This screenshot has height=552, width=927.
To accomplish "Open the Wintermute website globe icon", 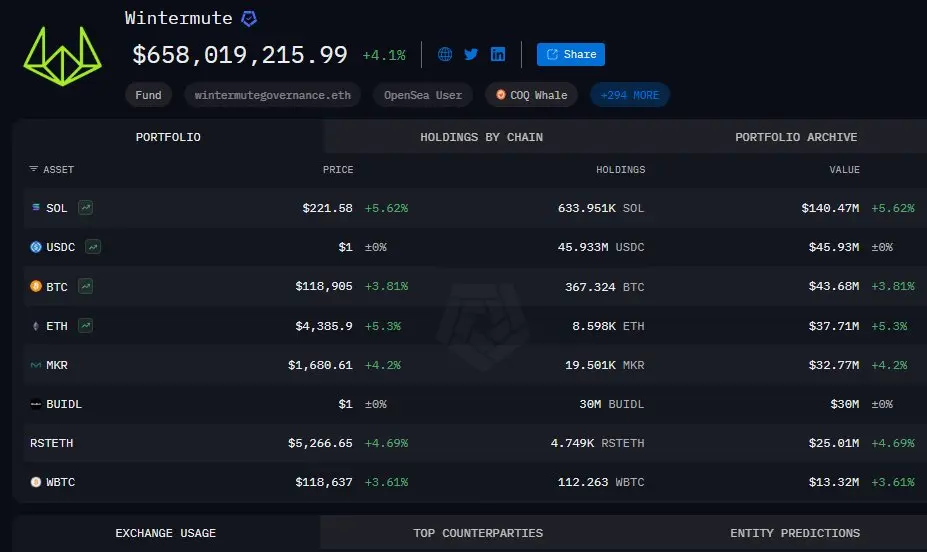I will 445,54.
